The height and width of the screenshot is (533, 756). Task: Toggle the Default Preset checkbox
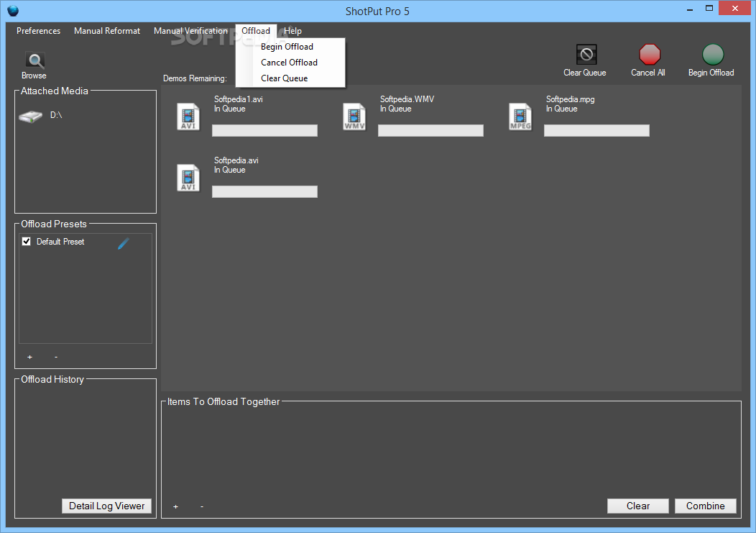pos(27,242)
